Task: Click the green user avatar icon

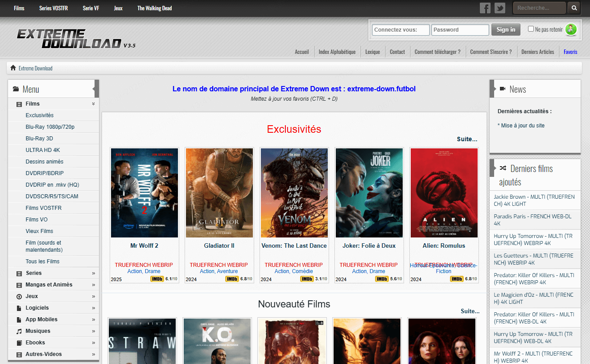Action: pos(571,29)
